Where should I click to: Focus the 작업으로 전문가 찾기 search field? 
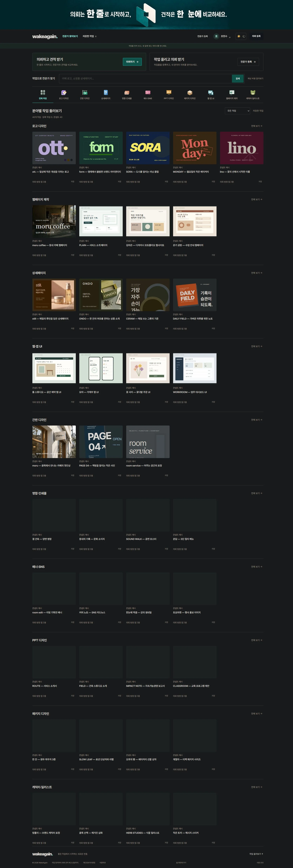pos(145,79)
